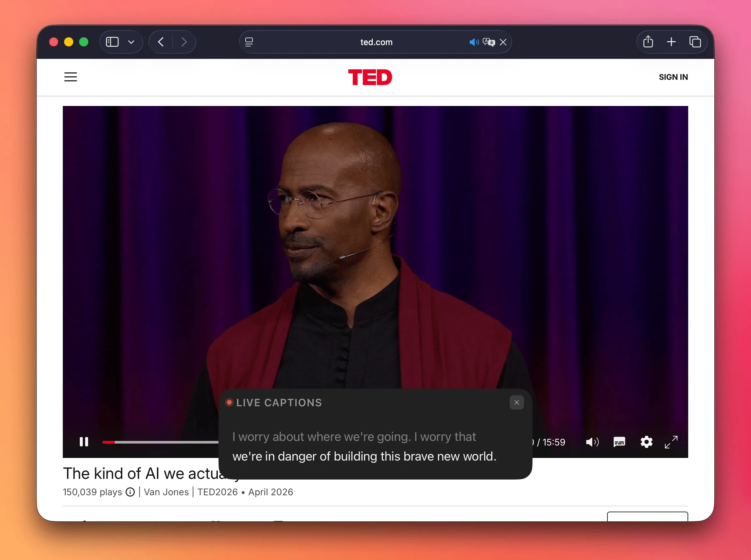Open a new tab with plus icon
Image resolution: width=751 pixels, height=560 pixels.
pos(672,42)
